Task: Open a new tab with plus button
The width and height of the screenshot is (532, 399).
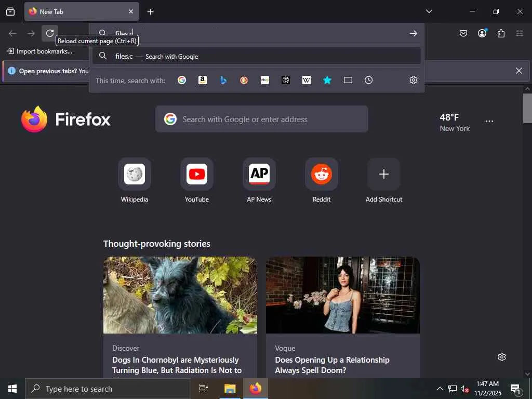Action: [150, 12]
